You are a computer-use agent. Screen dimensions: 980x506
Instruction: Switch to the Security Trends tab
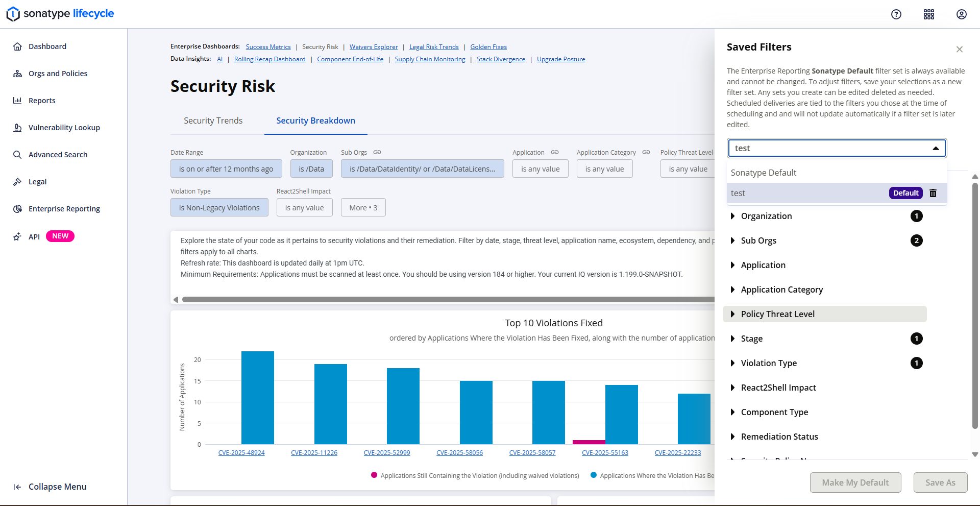click(x=213, y=121)
